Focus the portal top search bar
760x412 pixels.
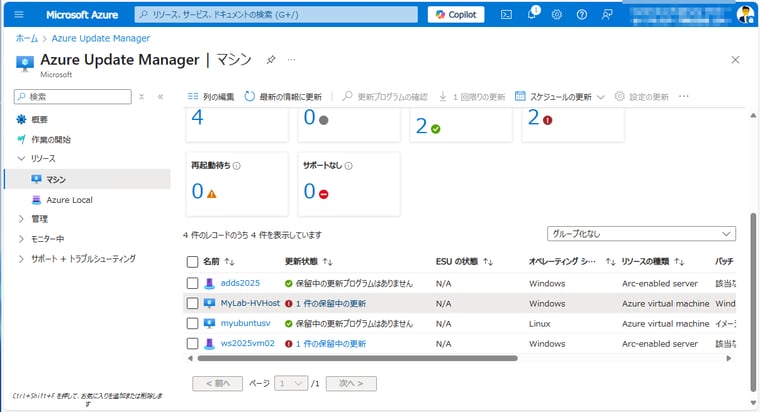coord(276,15)
